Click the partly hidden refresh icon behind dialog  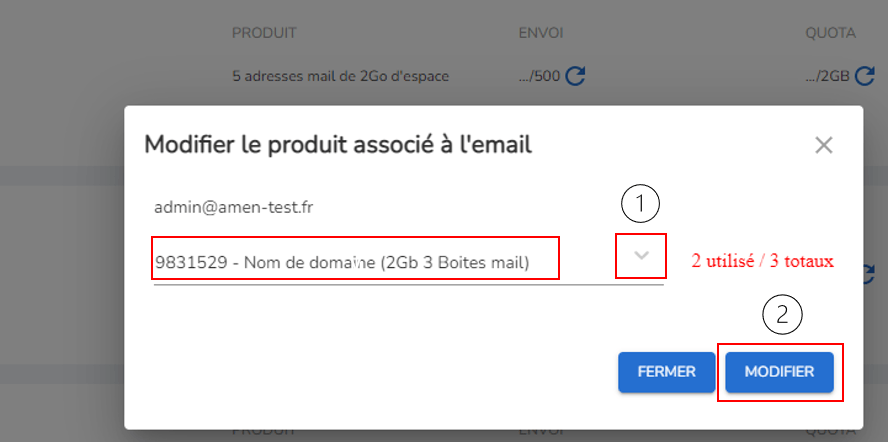pyautogui.click(x=869, y=275)
